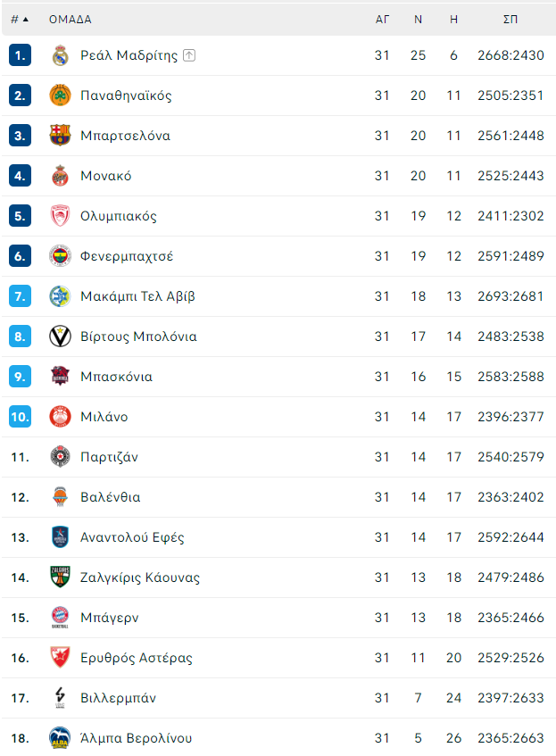Open the Μονακό team link
Screen dimensions: 556x756
(x=105, y=176)
